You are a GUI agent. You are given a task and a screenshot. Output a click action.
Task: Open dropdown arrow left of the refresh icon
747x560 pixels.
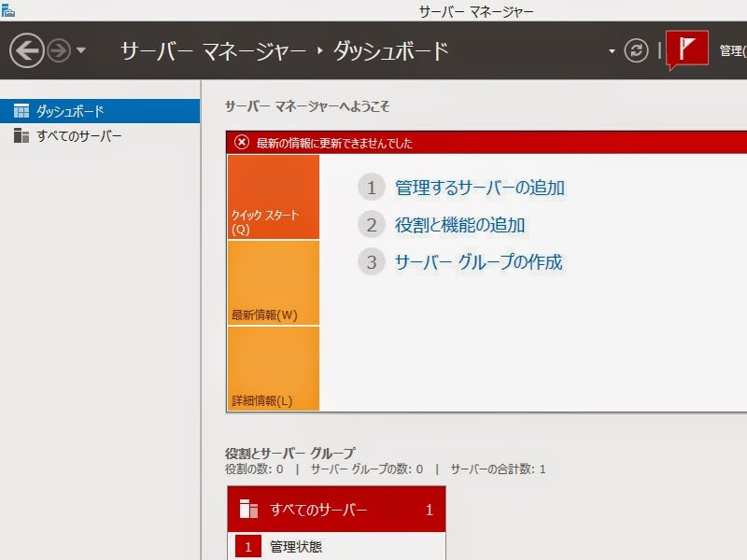coord(612,51)
